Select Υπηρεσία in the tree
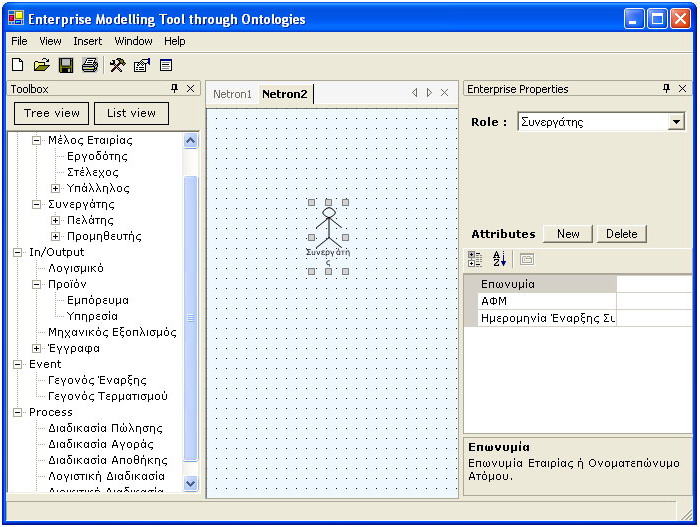 [x=92, y=316]
